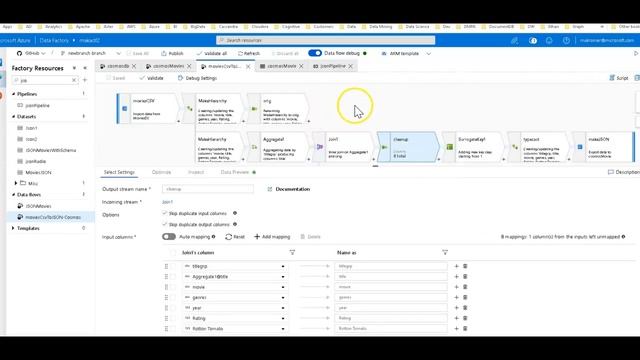640x360 pixels.
Task: Click Reset mapping button
Action: click(235, 237)
